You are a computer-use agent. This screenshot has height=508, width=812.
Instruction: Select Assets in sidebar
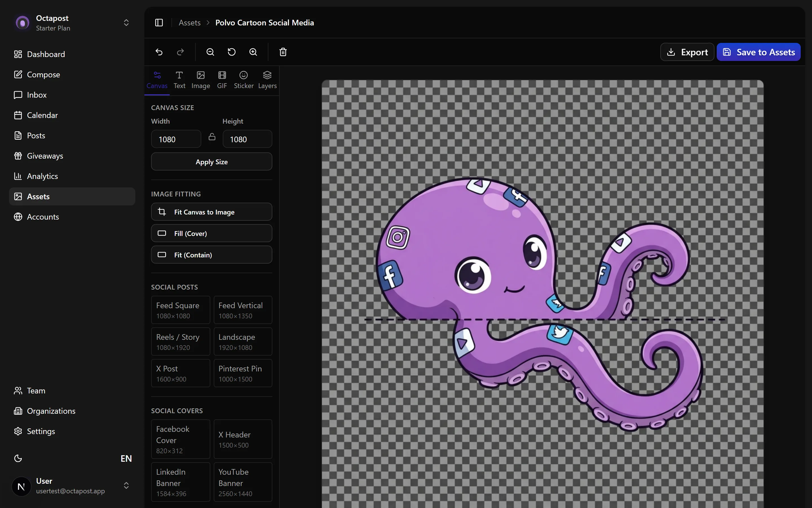point(72,196)
